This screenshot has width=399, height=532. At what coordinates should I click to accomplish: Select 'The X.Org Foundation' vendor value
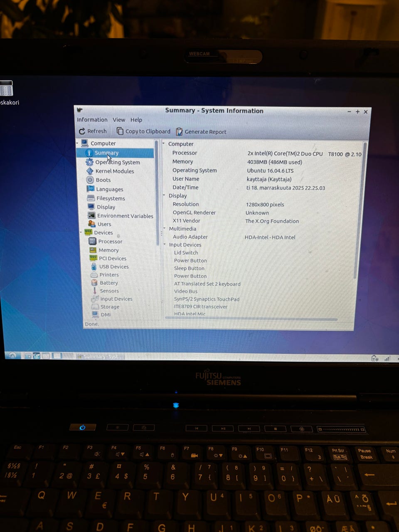click(272, 221)
